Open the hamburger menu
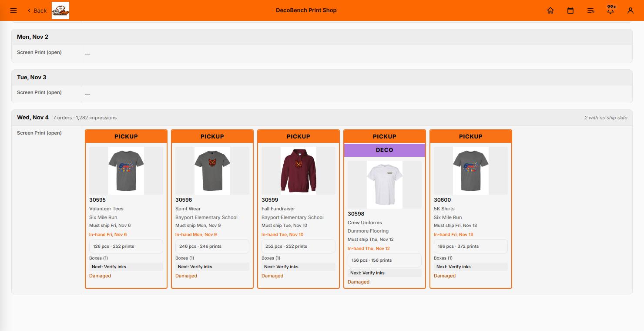The height and width of the screenshot is (331, 644). point(13,10)
